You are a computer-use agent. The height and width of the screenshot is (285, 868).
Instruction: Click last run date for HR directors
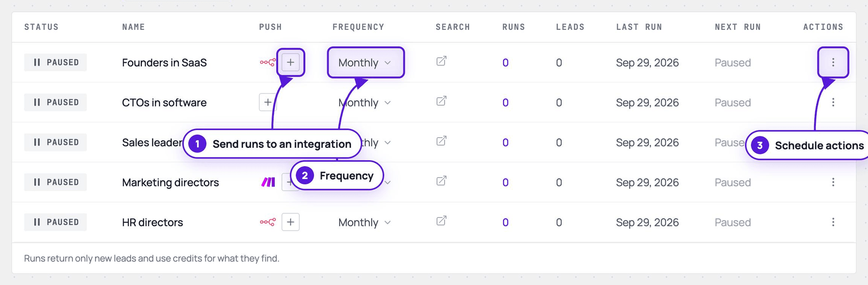tap(647, 222)
